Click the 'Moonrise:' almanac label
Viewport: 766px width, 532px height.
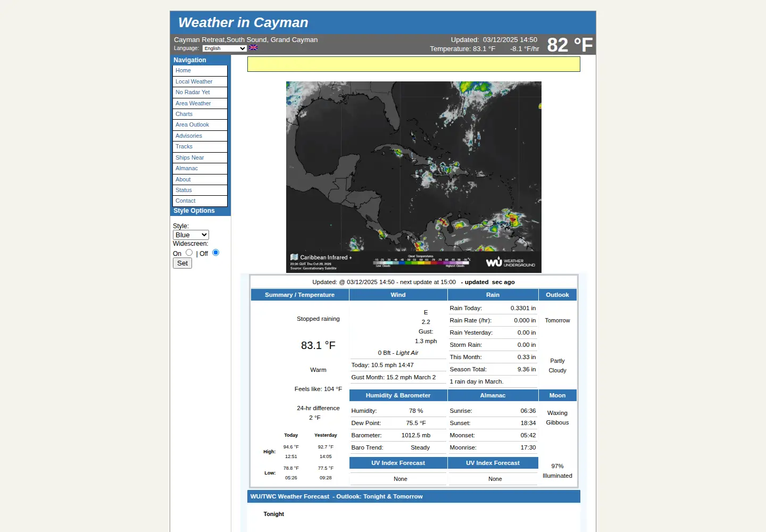(x=463, y=447)
